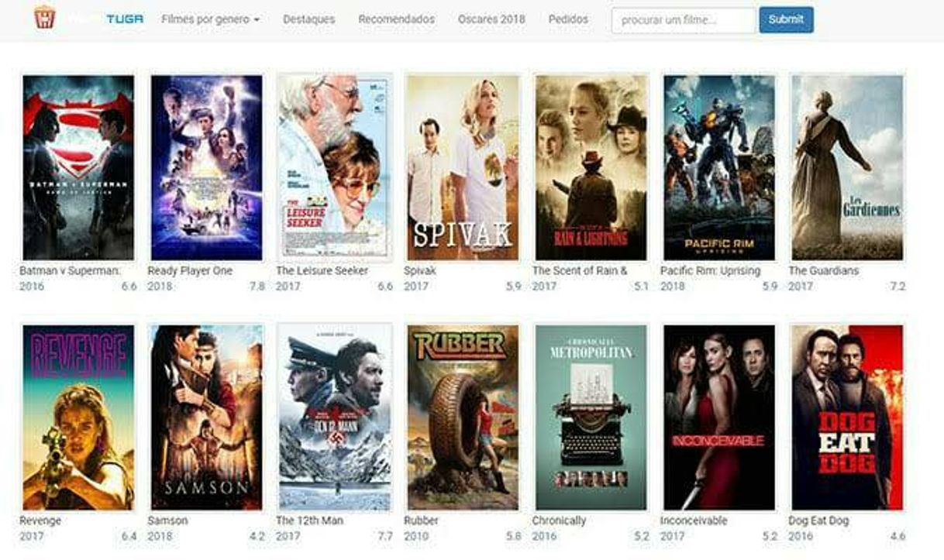This screenshot has height=560, width=944.
Task: Select The Guardians title link
Action: point(825,270)
